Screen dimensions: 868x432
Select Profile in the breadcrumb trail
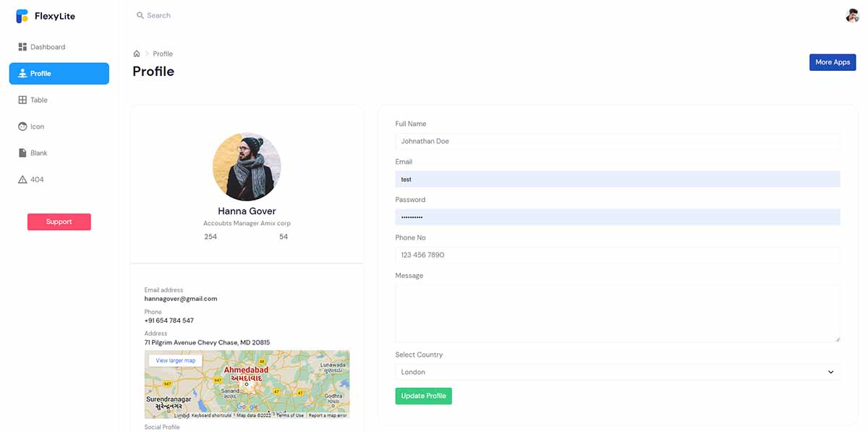coord(163,53)
